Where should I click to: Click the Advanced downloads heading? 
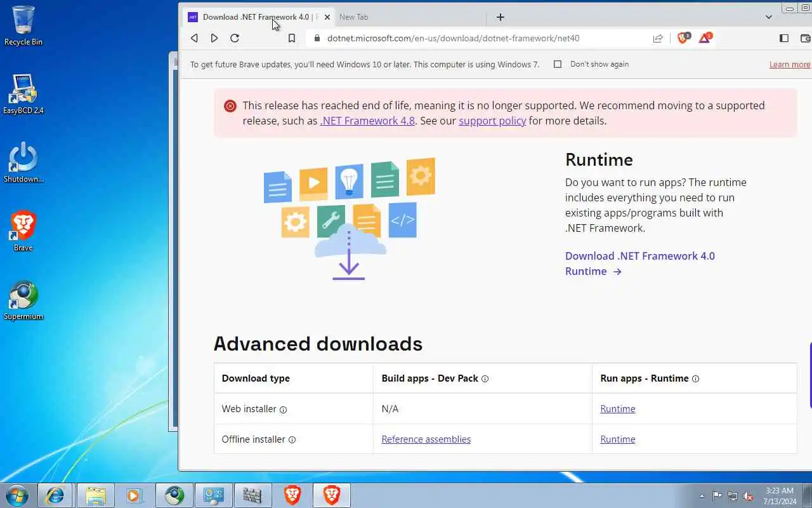(x=318, y=344)
